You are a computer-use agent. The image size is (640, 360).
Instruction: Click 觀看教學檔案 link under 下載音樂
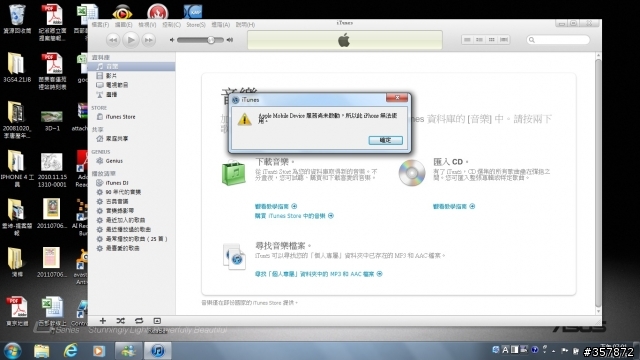[276, 207]
